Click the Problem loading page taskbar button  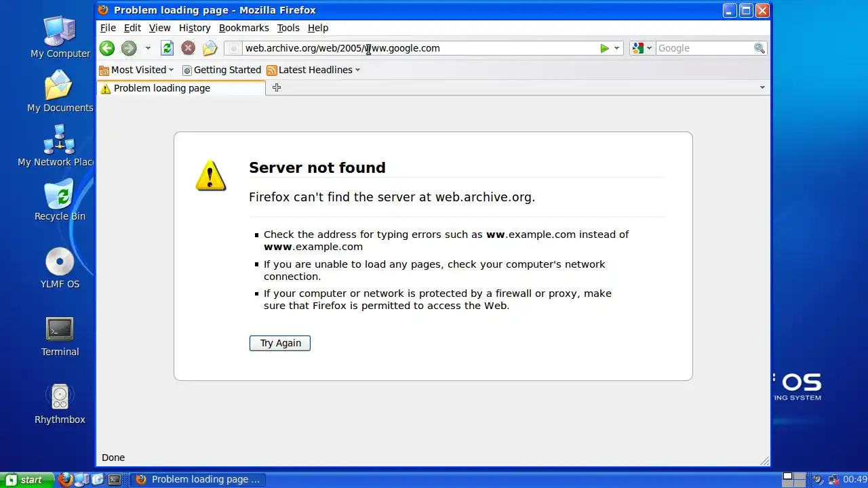(197, 479)
